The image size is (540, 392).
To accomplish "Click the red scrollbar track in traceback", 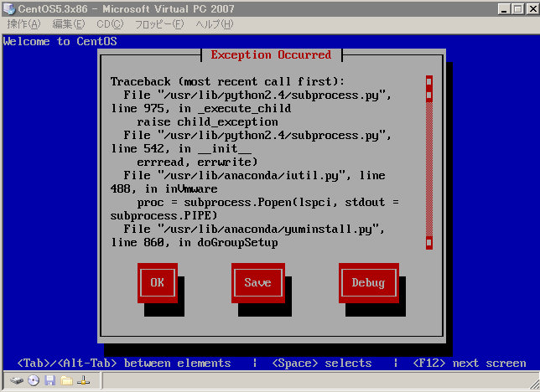I will [428, 168].
